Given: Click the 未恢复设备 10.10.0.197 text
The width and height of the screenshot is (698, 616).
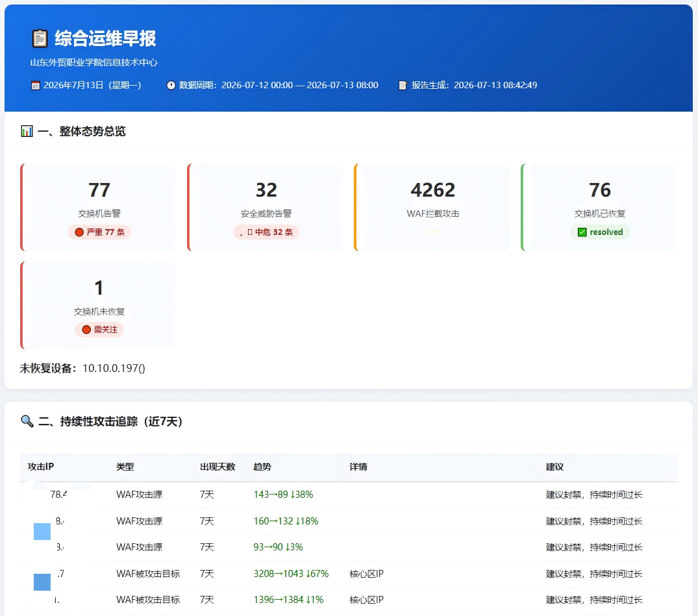Looking at the screenshot, I should 82,369.
